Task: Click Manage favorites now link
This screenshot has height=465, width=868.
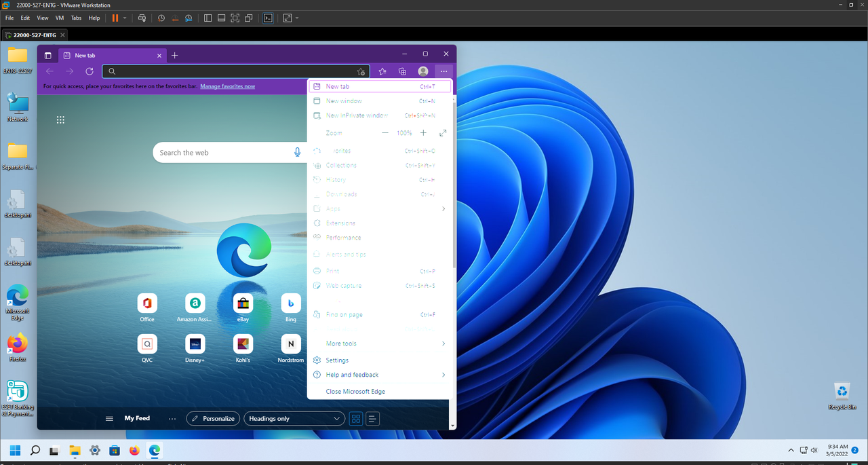Action: [x=228, y=86]
